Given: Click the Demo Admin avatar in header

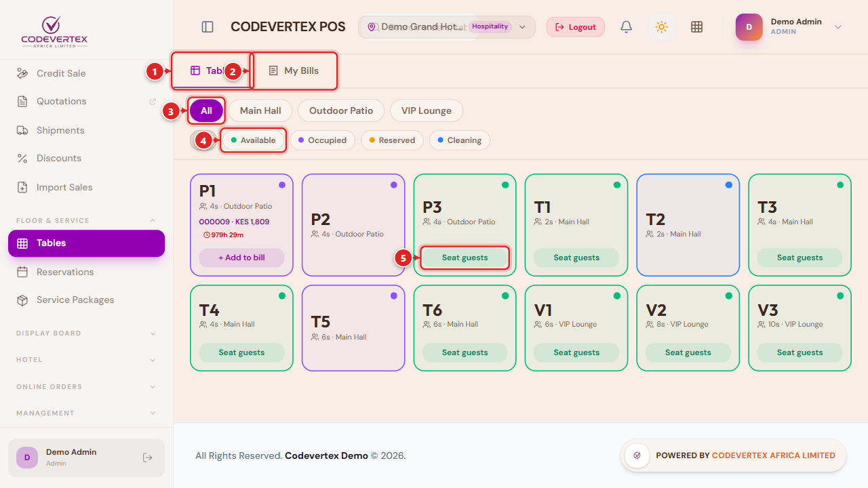Looking at the screenshot, I should pos(749,27).
